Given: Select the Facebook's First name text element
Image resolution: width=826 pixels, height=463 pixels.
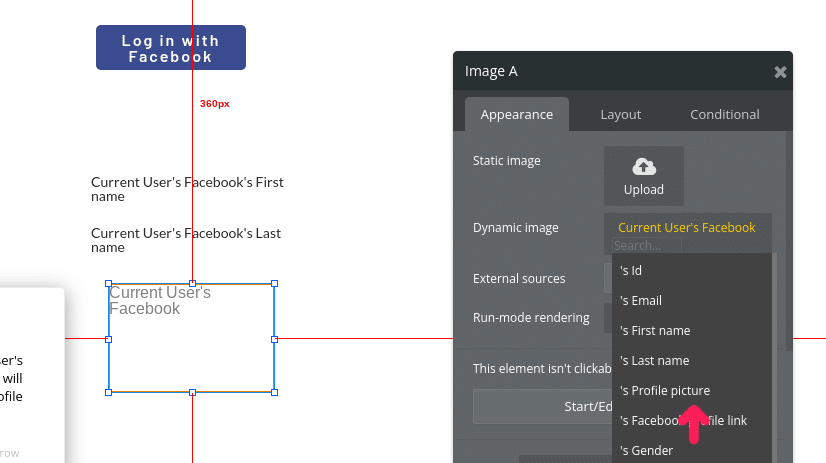Looking at the screenshot, I should click(x=187, y=189).
